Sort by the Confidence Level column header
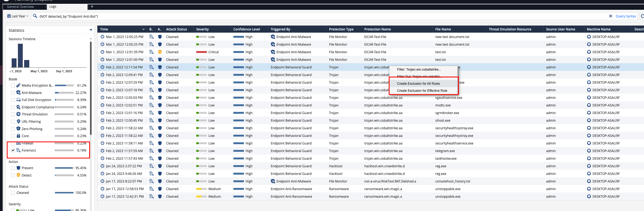644x211 pixels. point(247,29)
